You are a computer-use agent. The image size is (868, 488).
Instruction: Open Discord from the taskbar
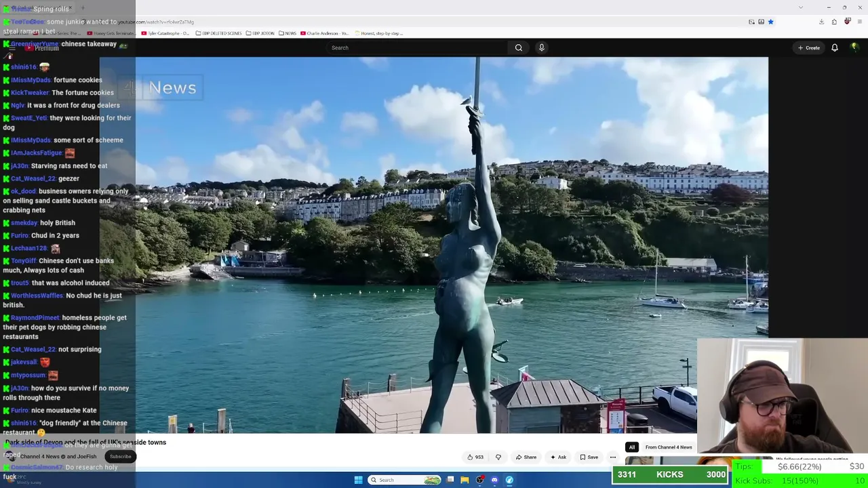[x=494, y=480]
